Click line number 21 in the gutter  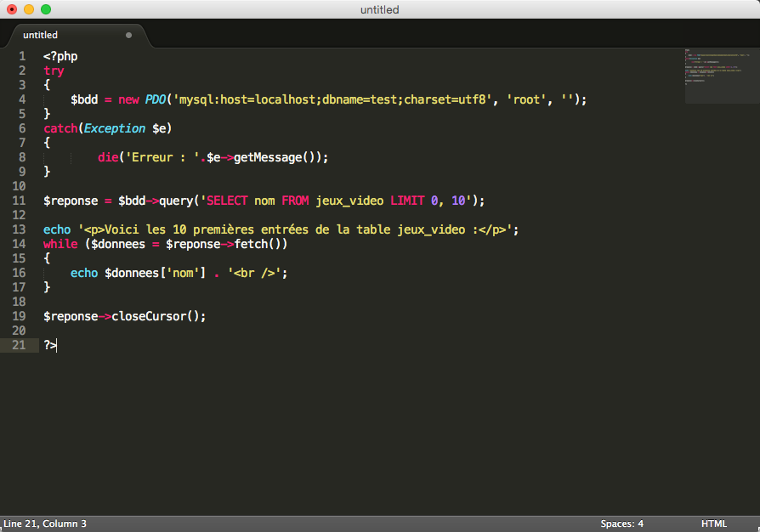coord(19,345)
